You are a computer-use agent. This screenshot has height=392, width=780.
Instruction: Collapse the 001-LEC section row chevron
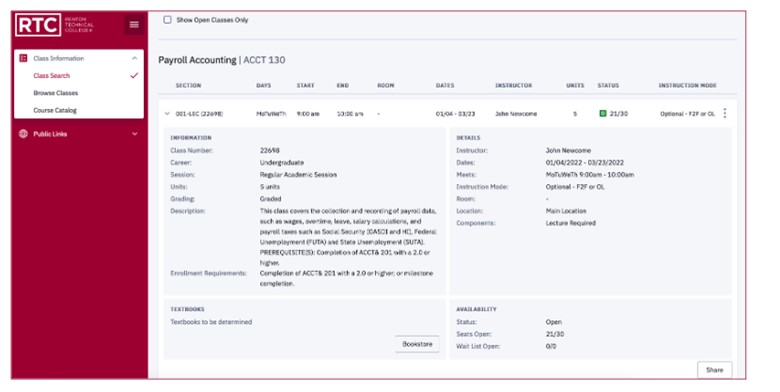pyautogui.click(x=167, y=113)
